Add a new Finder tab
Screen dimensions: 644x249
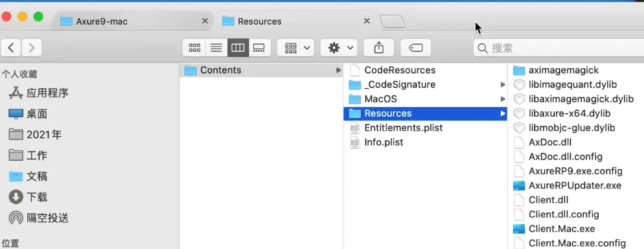(392, 21)
